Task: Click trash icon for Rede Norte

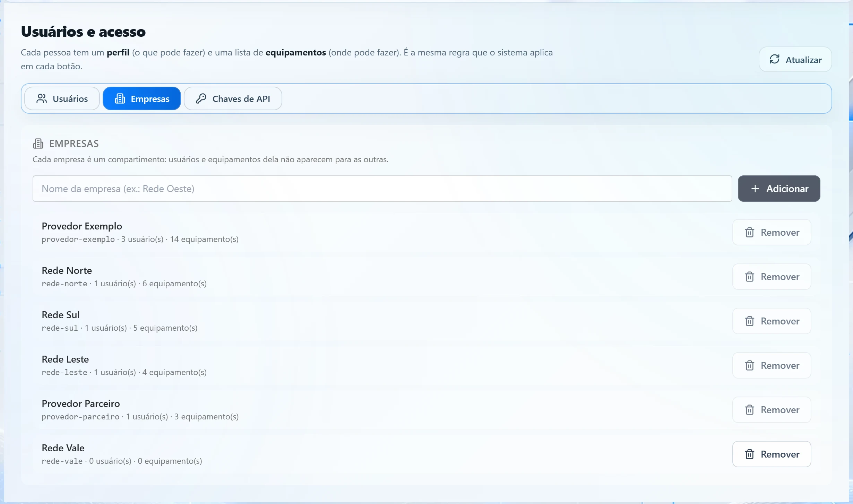Action: (749, 277)
